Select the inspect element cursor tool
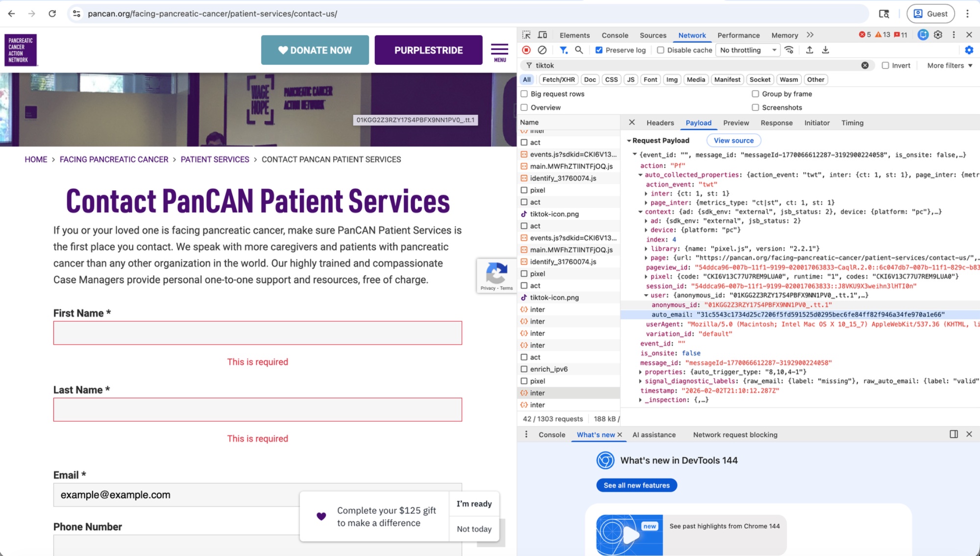This screenshot has height=556, width=980. 527,35
